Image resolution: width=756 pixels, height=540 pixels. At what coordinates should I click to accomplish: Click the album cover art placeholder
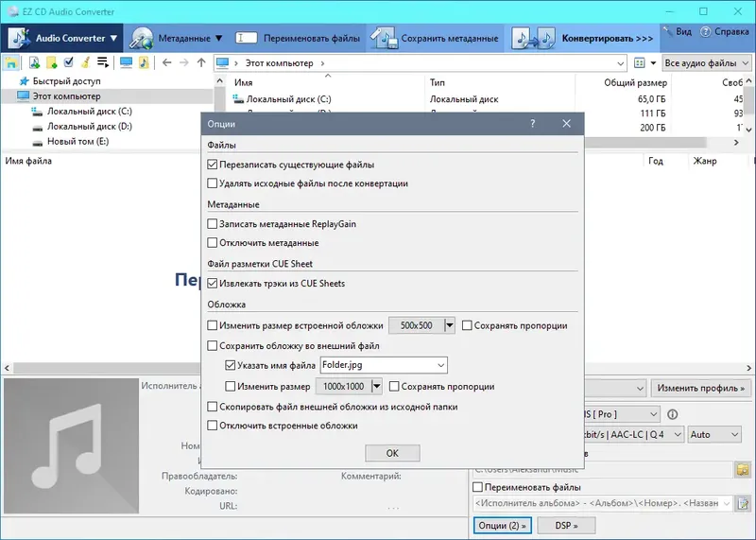click(72, 445)
